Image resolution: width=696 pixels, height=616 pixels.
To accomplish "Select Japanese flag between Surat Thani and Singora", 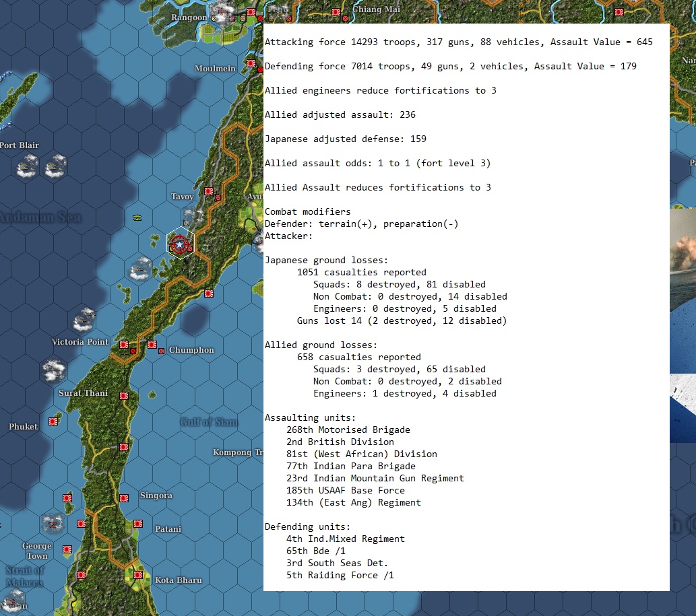I will coord(124,447).
